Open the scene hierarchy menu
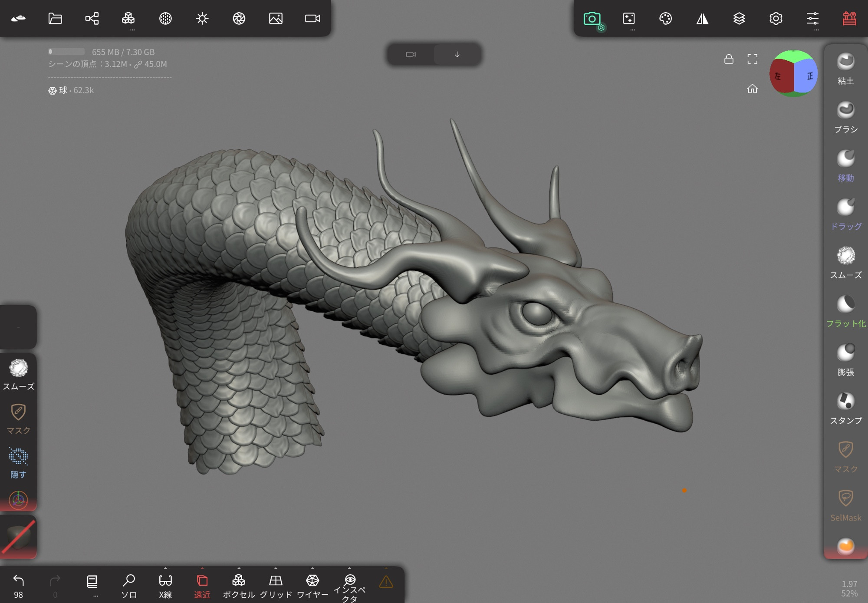This screenshot has width=868, height=603. [92, 18]
